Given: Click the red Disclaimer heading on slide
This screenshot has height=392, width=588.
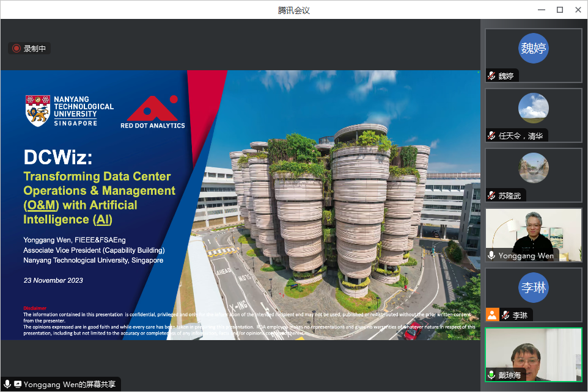Looking at the screenshot, I should (x=35, y=308).
